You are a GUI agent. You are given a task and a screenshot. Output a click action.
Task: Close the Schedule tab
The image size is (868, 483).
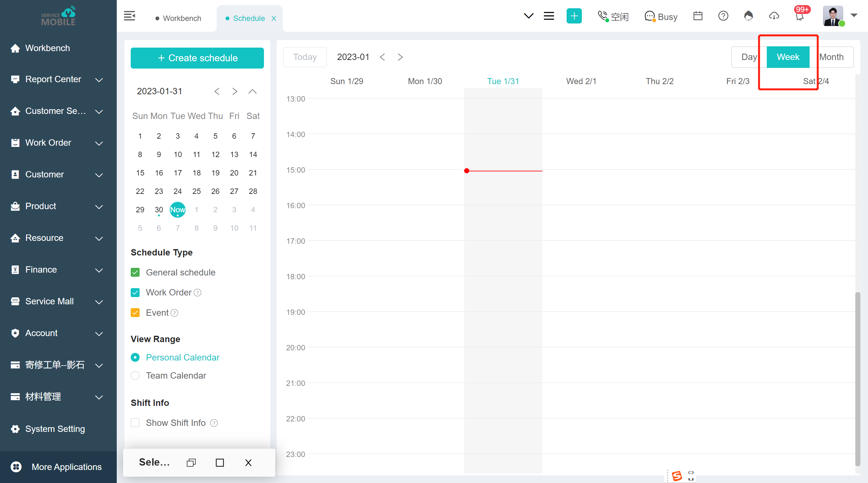pyautogui.click(x=274, y=18)
